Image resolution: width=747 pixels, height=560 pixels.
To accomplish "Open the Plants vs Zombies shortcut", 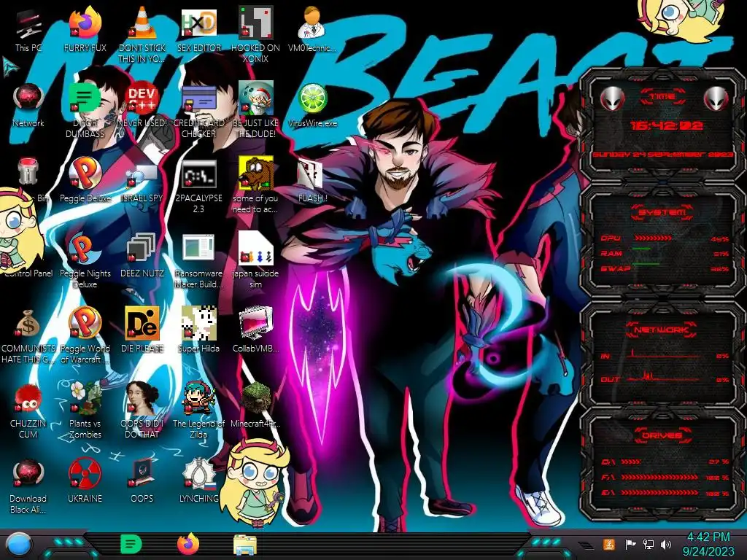I will pos(85,411).
